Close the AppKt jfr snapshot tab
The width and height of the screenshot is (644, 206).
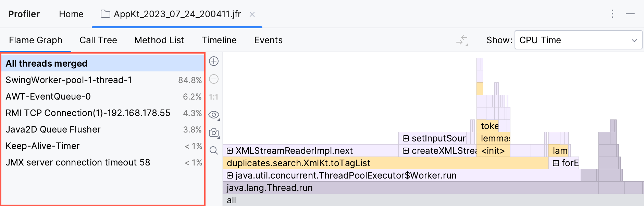(252, 14)
